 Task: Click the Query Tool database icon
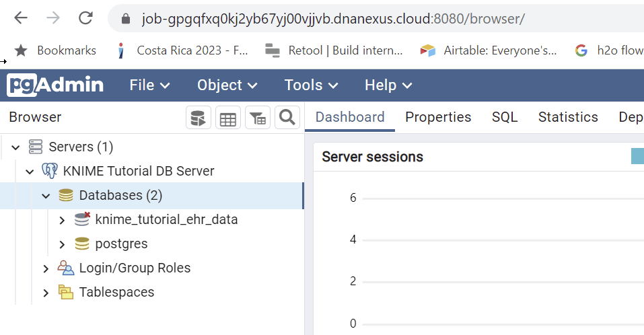point(199,118)
